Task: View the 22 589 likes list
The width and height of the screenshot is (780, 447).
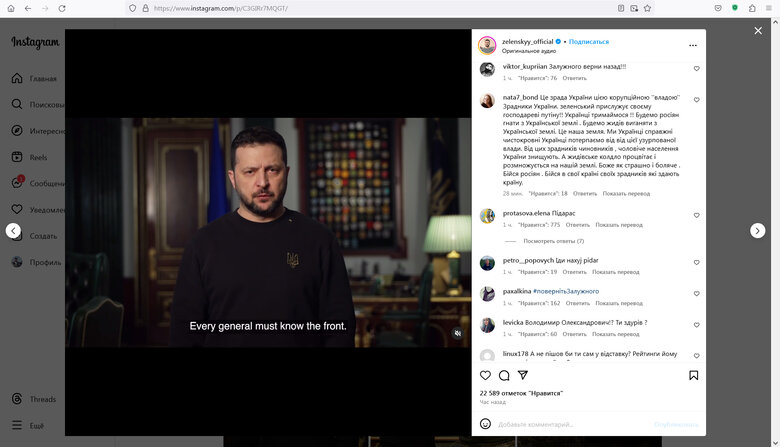Action: click(x=521, y=393)
